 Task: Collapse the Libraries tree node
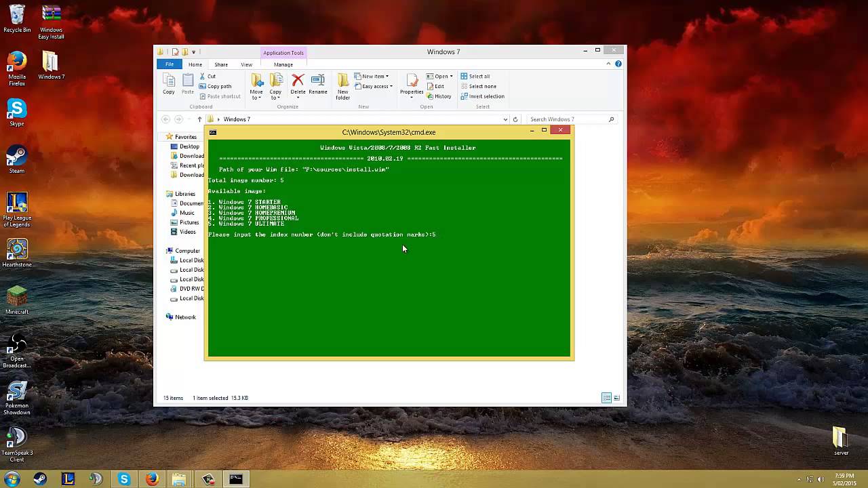(169, 194)
